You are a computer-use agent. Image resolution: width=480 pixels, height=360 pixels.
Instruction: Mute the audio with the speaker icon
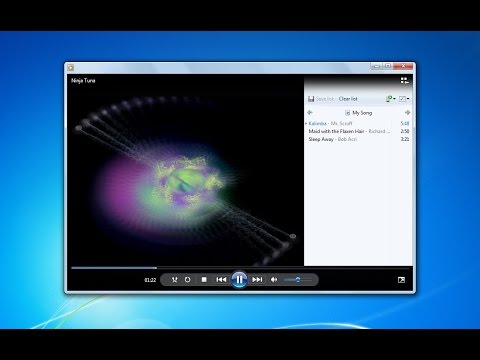pyautogui.click(x=274, y=280)
